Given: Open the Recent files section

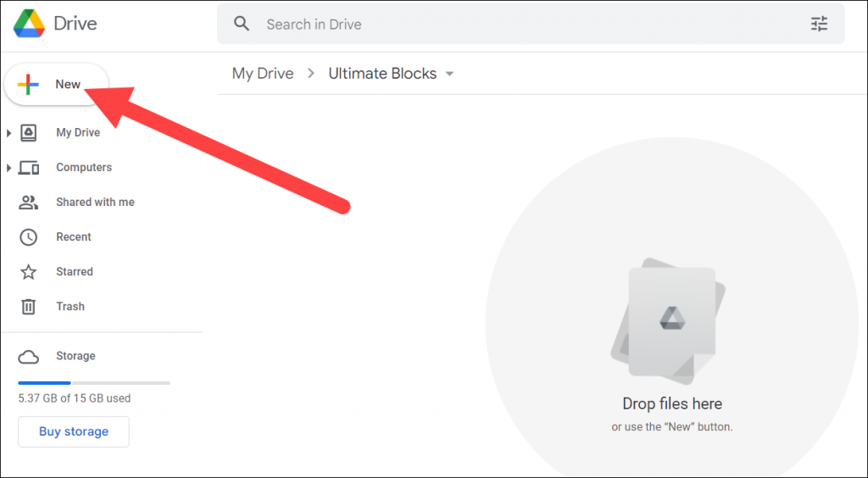Looking at the screenshot, I should point(74,237).
